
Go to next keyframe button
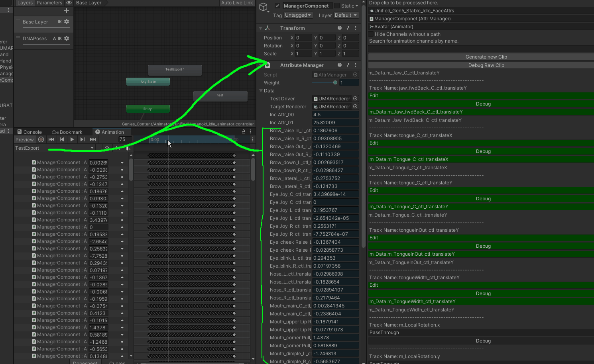pos(82,139)
